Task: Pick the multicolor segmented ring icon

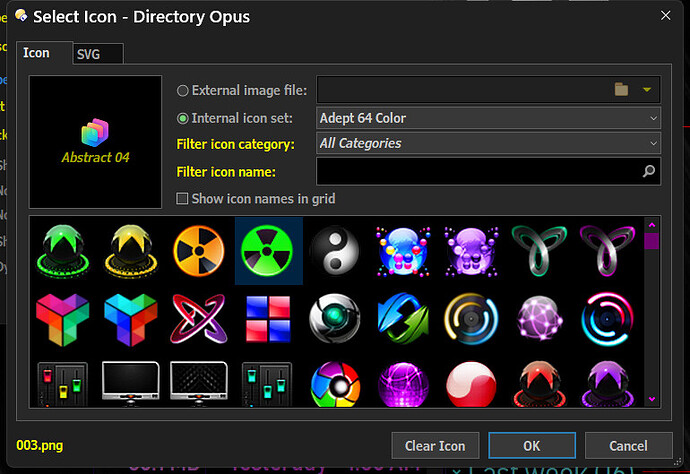Action: 335,384
